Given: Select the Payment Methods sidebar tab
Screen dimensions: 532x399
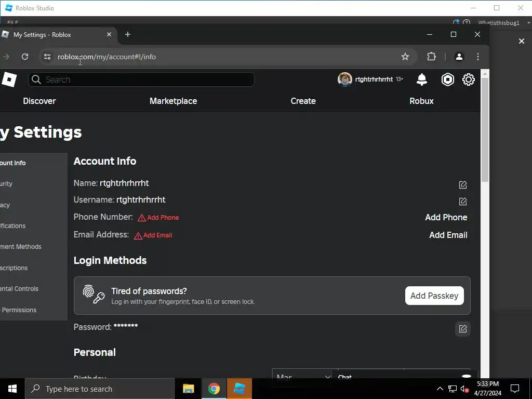Looking at the screenshot, I should (34, 247).
